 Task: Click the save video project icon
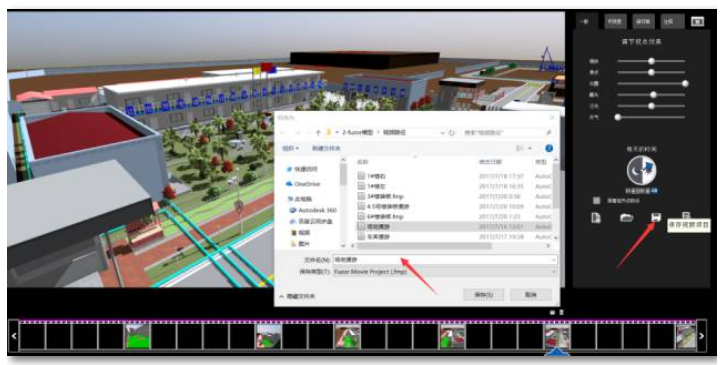click(x=656, y=217)
